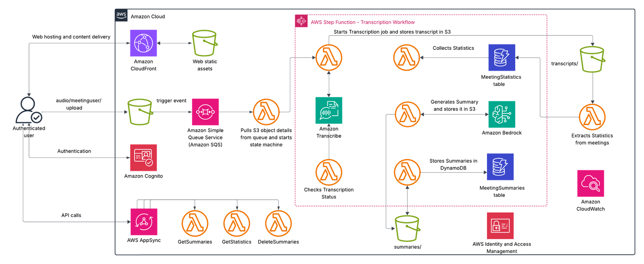Select the AWS AppSync icon
The height and width of the screenshot is (264, 644).
(x=144, y=222)
